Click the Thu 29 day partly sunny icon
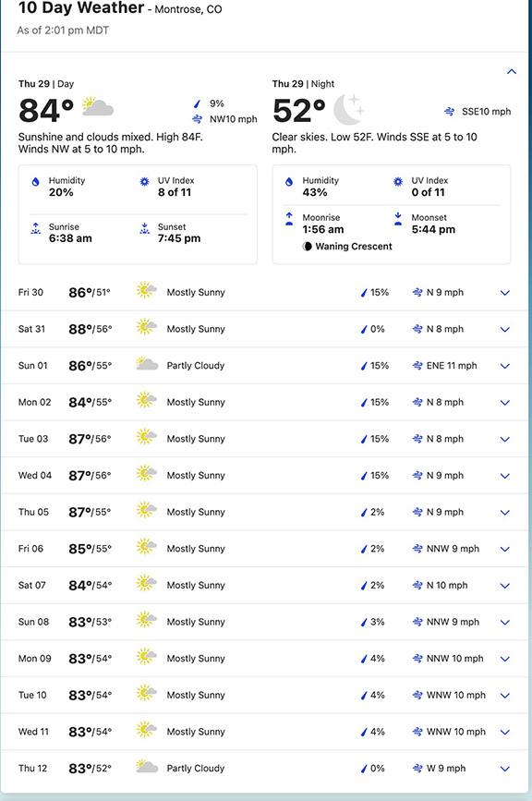The width and height of the screenshot is (532, 801). pyautogui.click(x=98, y=106)
